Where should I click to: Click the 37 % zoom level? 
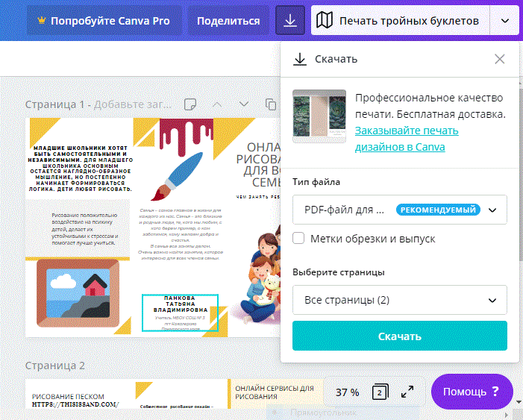(347, 392)
